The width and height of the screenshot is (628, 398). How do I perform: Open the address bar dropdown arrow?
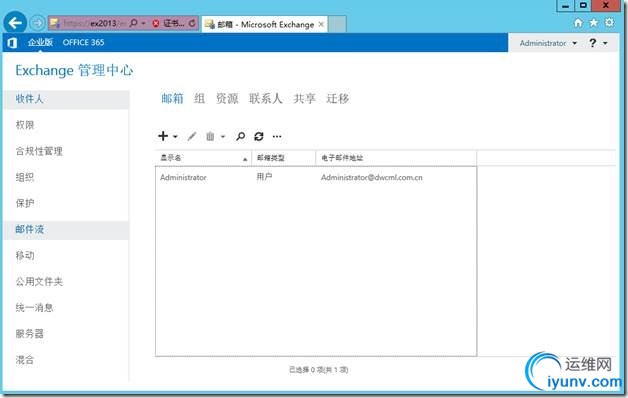pos(143,23)
